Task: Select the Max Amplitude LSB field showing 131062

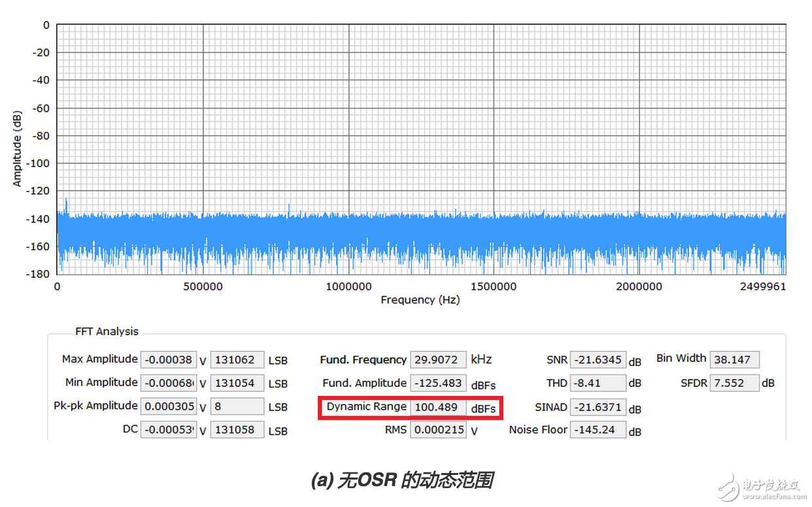Action: [237, 360]
